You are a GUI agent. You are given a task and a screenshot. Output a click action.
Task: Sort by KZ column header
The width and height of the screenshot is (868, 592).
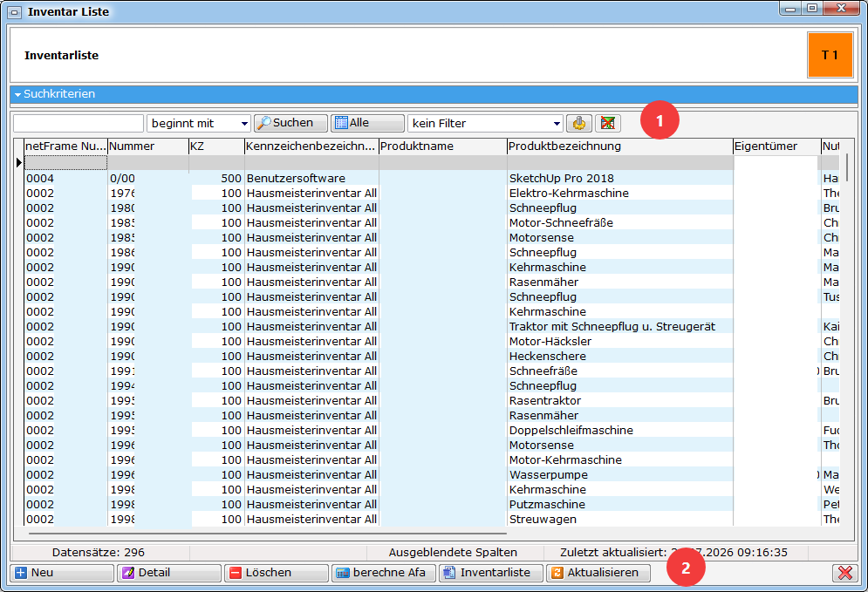click(x=216, y=146)
